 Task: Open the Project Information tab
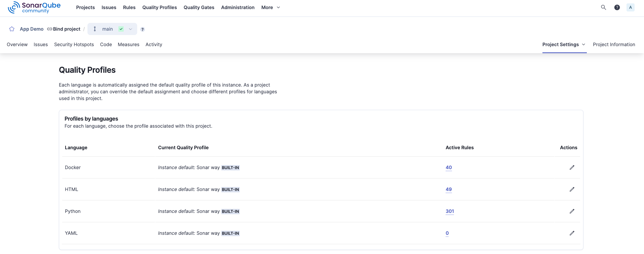coord(614,44)
